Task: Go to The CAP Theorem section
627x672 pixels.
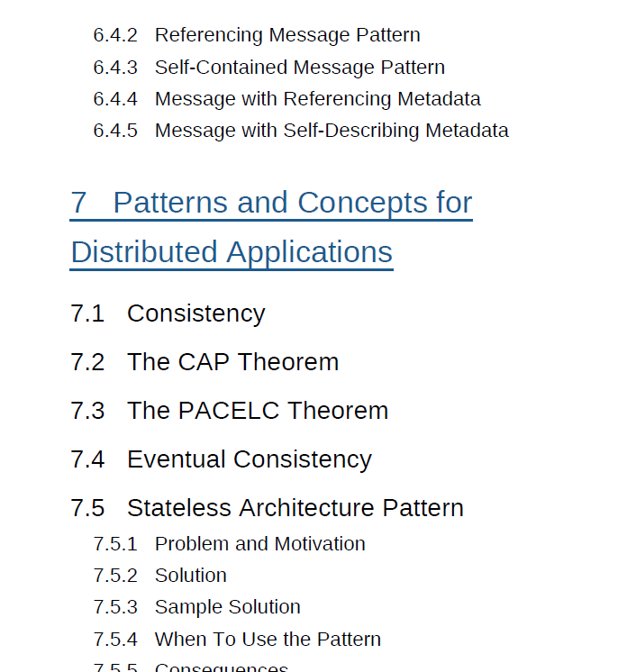Action: [x=232, y=362]
